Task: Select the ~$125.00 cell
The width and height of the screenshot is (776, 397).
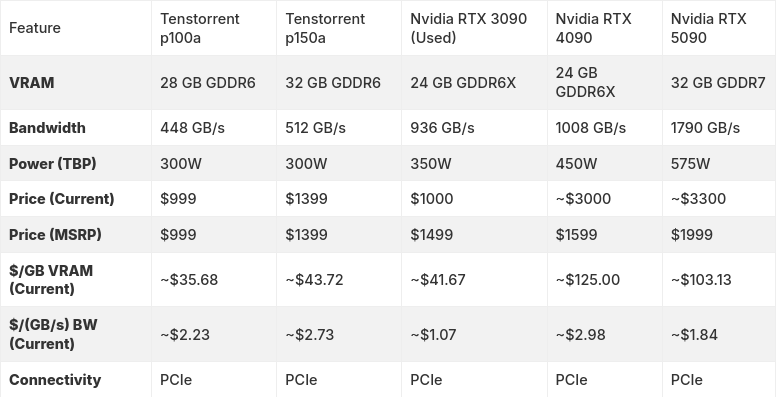Action: (x=587, y=280)
